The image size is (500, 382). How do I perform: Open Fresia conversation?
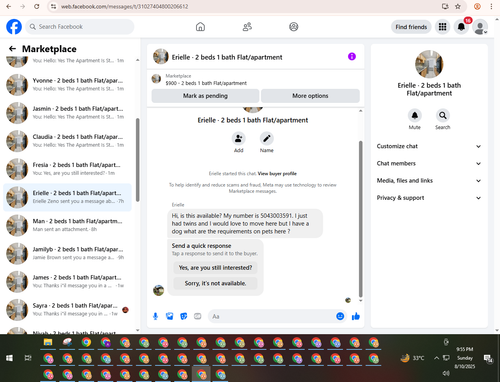point(67,169)
